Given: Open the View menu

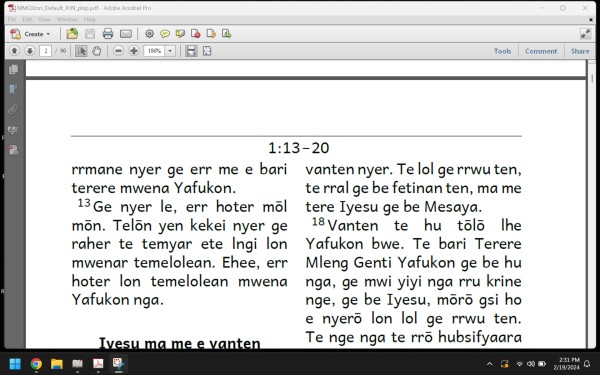Looking at the screenshot, I should 44,20.
